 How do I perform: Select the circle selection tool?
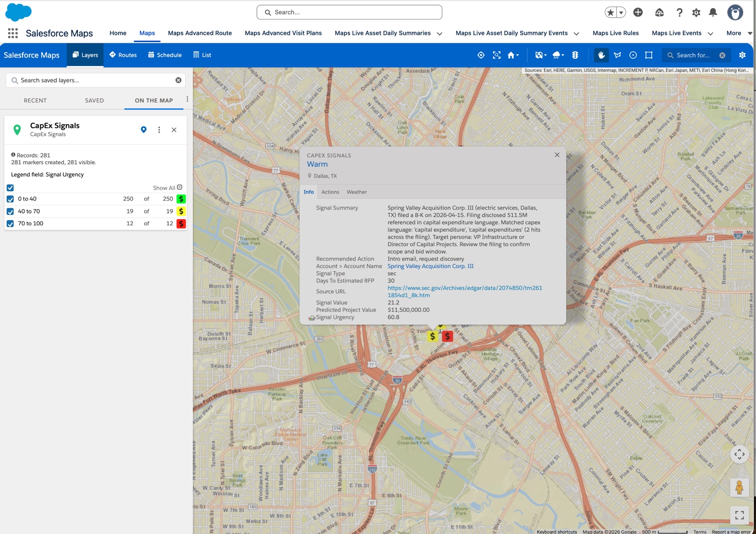point(633,55)
